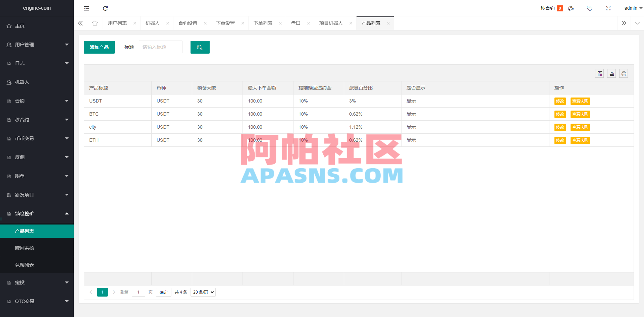The width and height of the screenshot is (644, 317).
Task: Close the 用户列表 tab
Action: (135, 23)
